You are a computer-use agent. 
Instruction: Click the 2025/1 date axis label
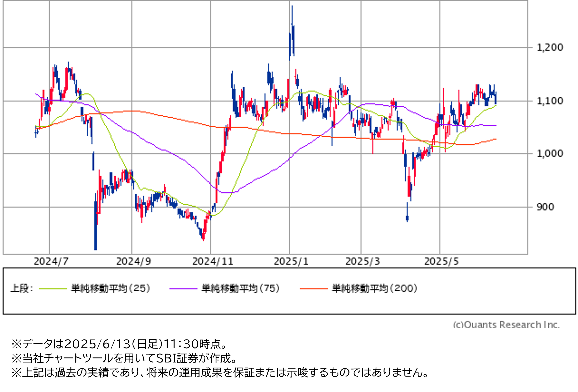point(291,262)
